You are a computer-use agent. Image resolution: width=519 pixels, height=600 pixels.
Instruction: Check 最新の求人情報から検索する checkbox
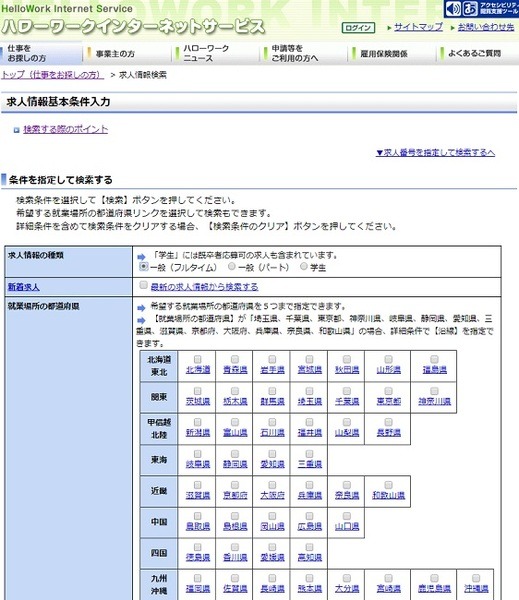(x=144, y=285)
